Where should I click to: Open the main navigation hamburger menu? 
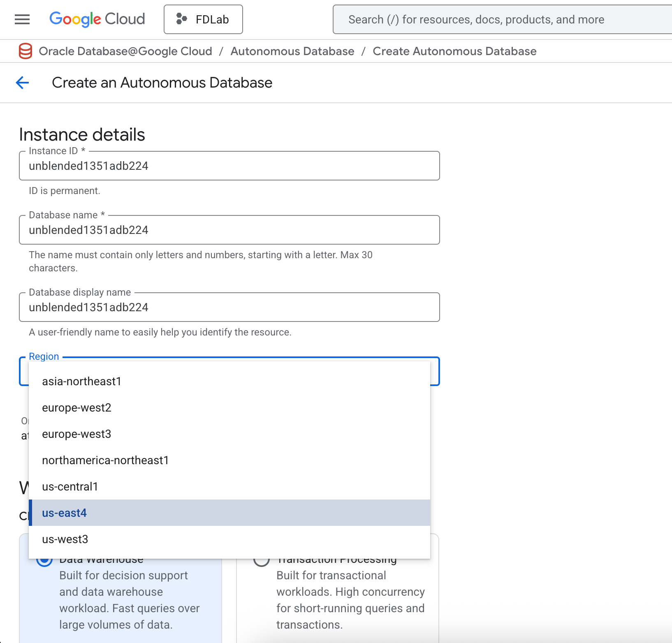click(x=22, y=19)
